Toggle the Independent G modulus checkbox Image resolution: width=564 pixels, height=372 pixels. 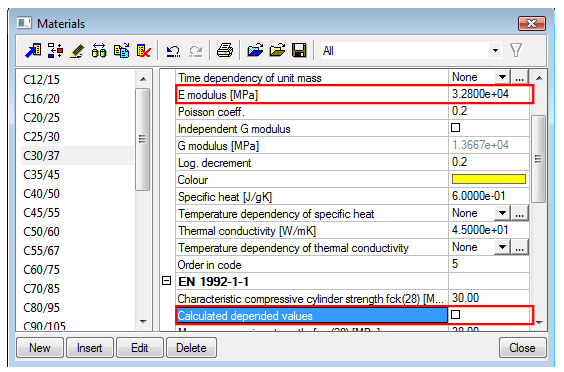point(455,128)
